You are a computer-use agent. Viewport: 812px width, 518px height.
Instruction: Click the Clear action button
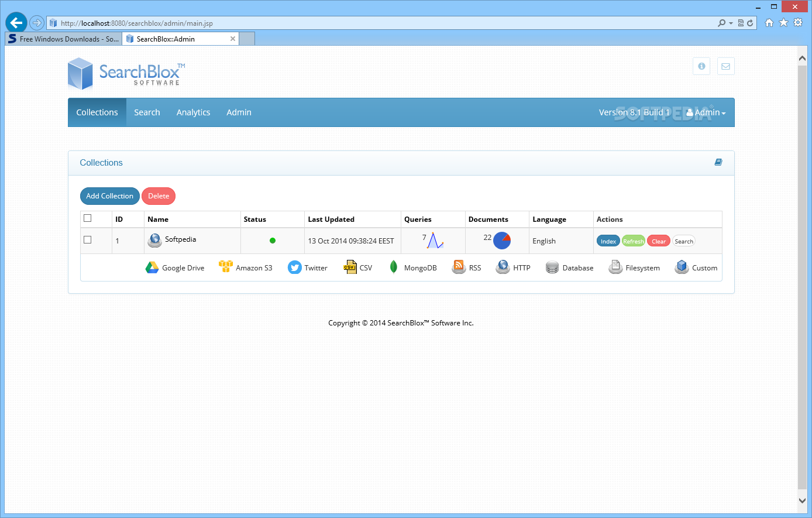point(659,241)
